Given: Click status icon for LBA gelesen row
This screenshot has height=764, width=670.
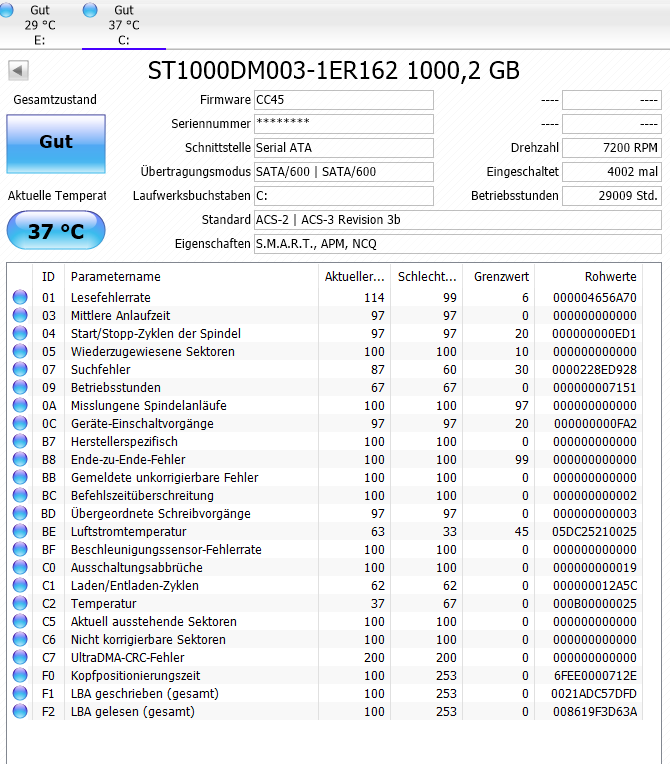Looking at the screenshot, I should point(20,712).
